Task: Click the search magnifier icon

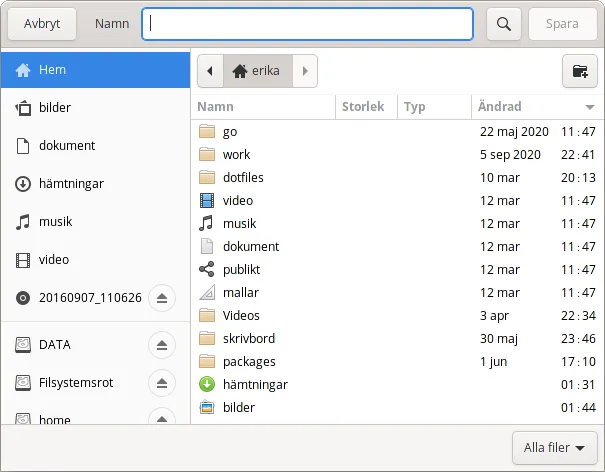Action: coord(505,24)
